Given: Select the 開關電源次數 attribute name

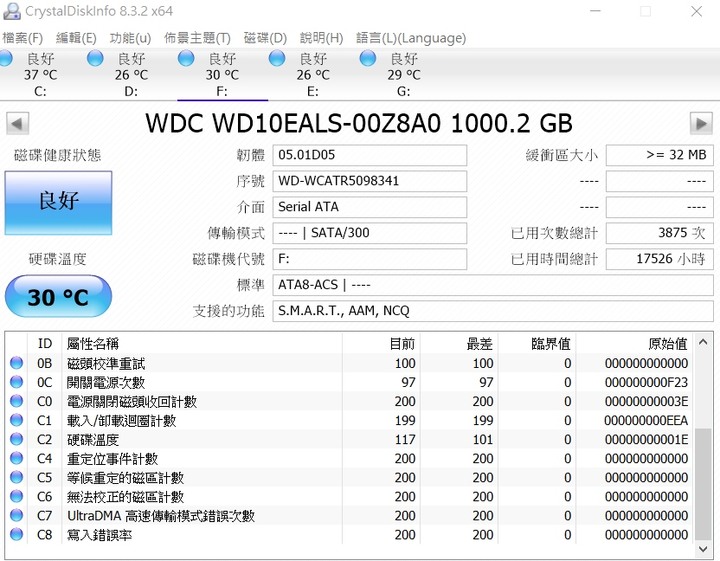Looking at the screenshot, I should (106, 382).
